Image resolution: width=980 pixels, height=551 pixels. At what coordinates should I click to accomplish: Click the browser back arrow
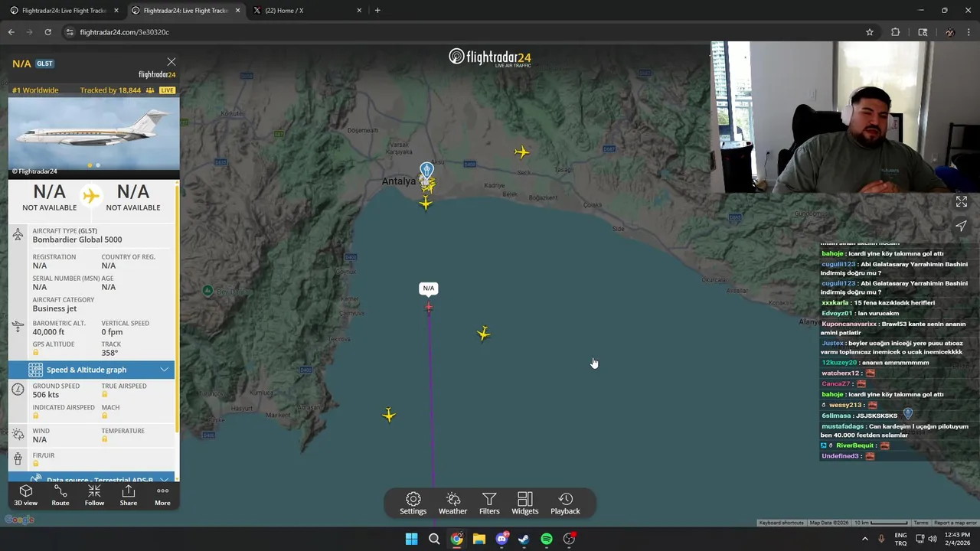(x=11, y=32)
